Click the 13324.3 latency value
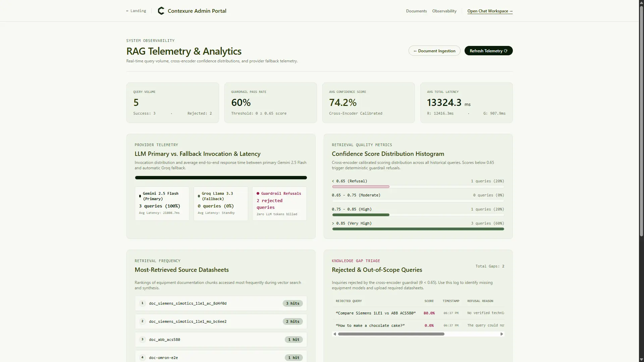The image size is (644, 362). tap(444, 102)
